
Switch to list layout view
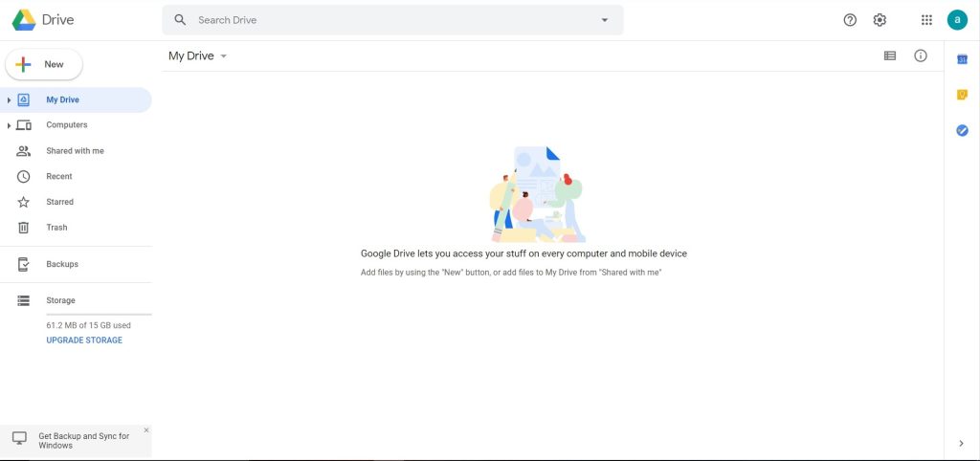click(890, 56)
